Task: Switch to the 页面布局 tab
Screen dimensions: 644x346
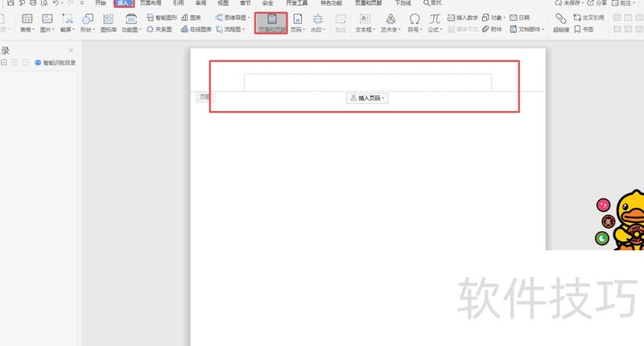Action: pyautogui.click(x=151, y=3)
